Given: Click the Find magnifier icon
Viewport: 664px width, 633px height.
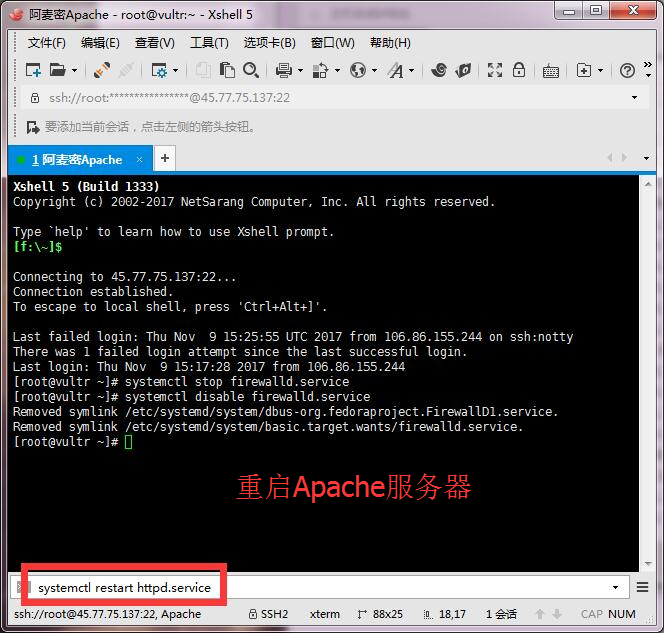Looking at the screenshot, I should 251,70.
